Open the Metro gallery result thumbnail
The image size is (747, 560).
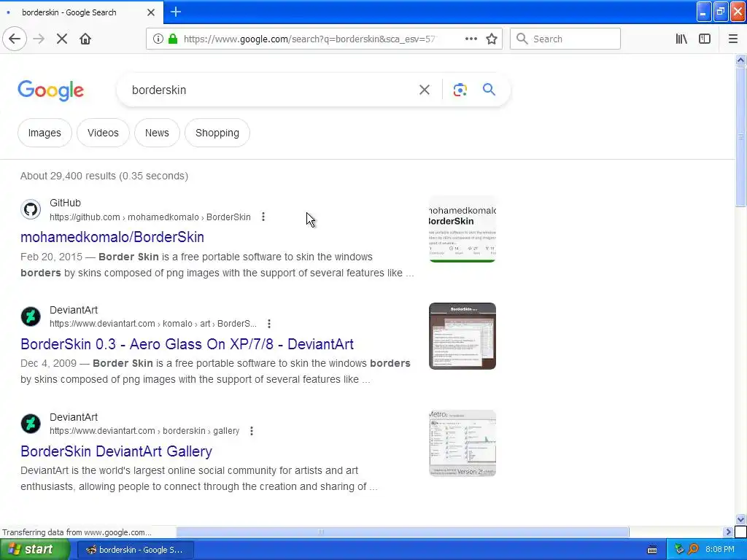coord(462,443)
